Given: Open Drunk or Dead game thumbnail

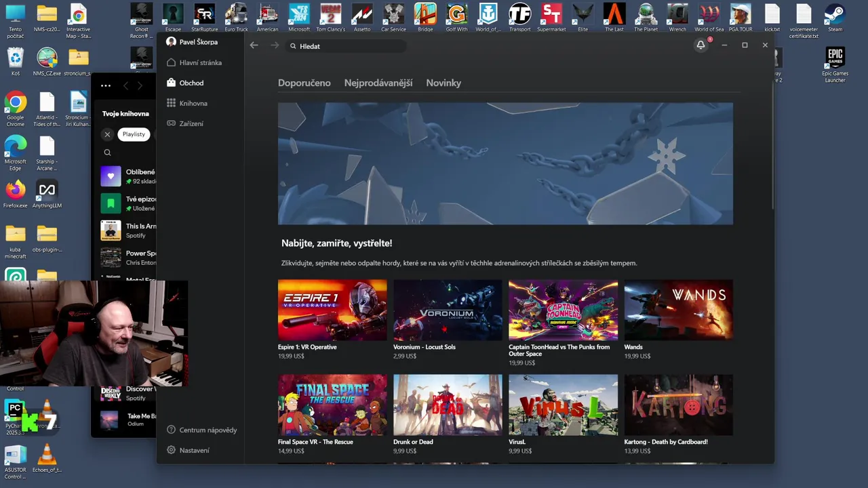Looking at the screenshot, I should pos(448,405).
